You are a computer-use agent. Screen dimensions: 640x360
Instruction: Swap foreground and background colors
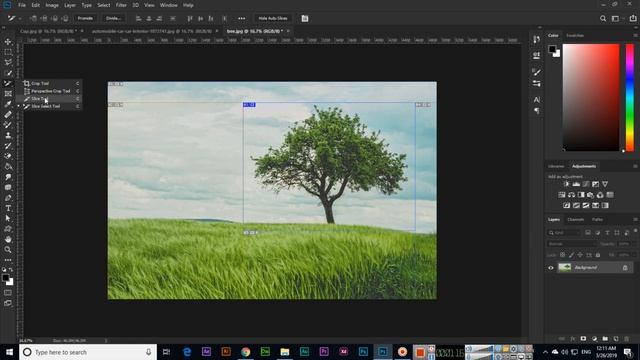coord(11,270)
